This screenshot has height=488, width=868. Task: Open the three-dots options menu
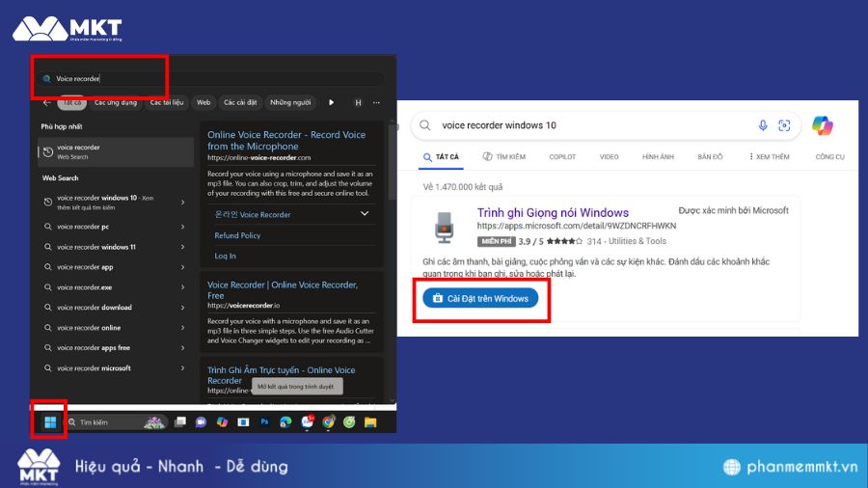pyautogui.click(x=376, y=102)
